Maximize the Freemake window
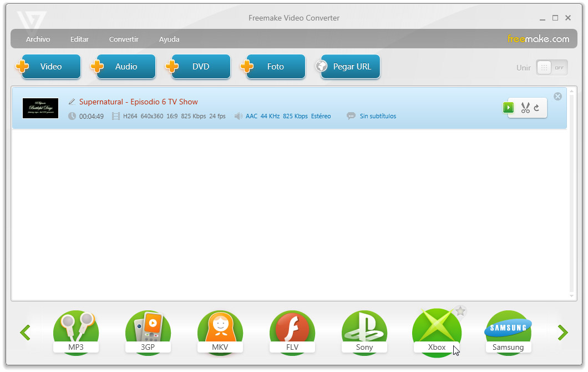This screenshot has width=588, height=372. [555, 18]
